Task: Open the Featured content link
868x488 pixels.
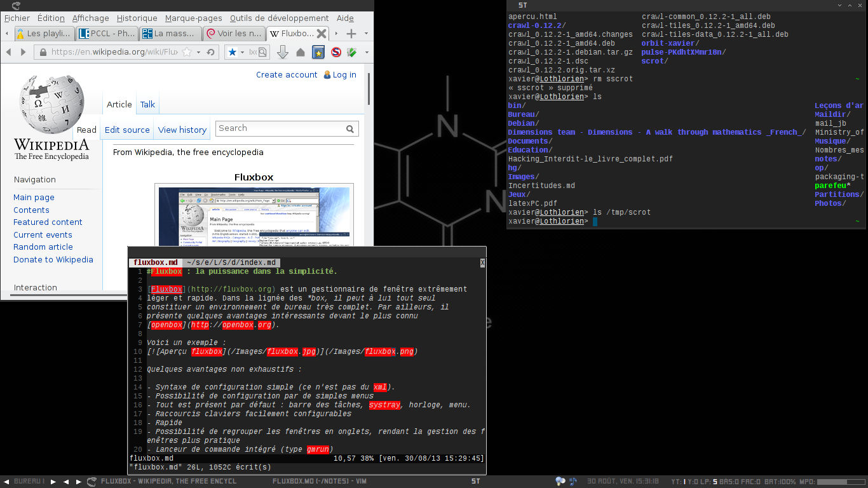Action: pos(48,222)
